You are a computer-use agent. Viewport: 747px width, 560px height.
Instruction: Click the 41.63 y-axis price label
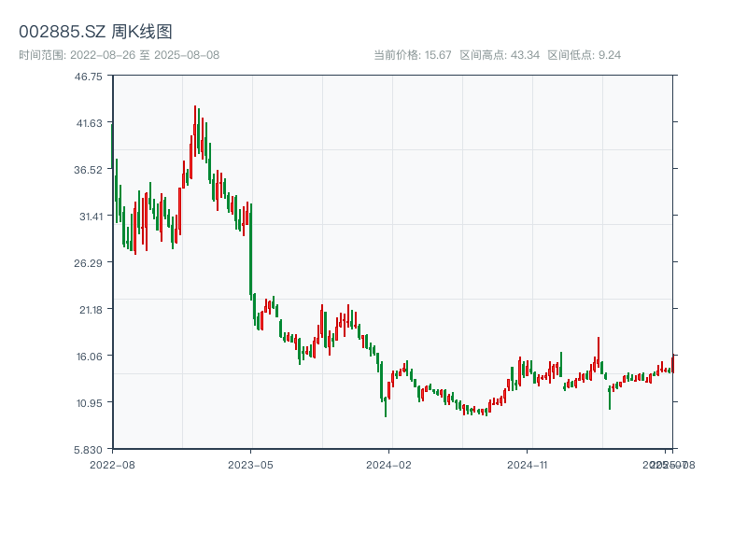tap(89, 123)
